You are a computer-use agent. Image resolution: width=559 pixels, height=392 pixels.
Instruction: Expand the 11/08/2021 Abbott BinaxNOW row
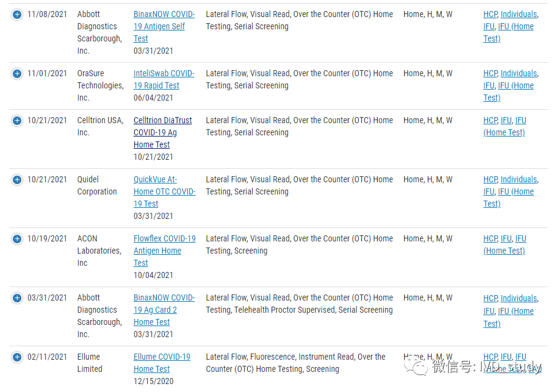pyautogui.click(x=16, y=15)
